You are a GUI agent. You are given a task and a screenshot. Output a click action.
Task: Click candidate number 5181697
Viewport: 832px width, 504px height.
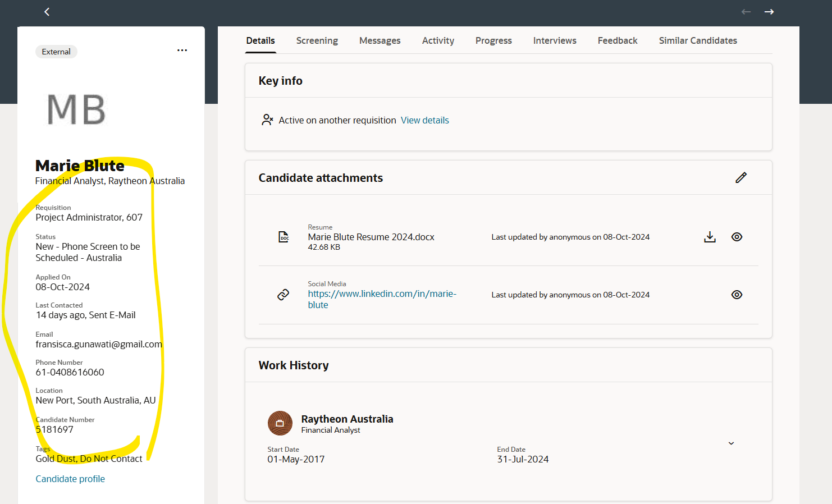pyautogui.click(x=54, y=429)
